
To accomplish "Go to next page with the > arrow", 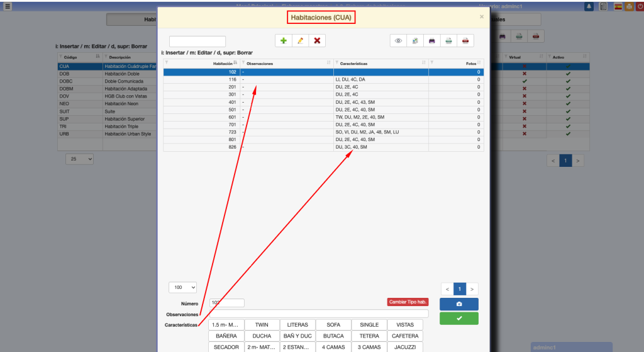I will click(472, 289).
